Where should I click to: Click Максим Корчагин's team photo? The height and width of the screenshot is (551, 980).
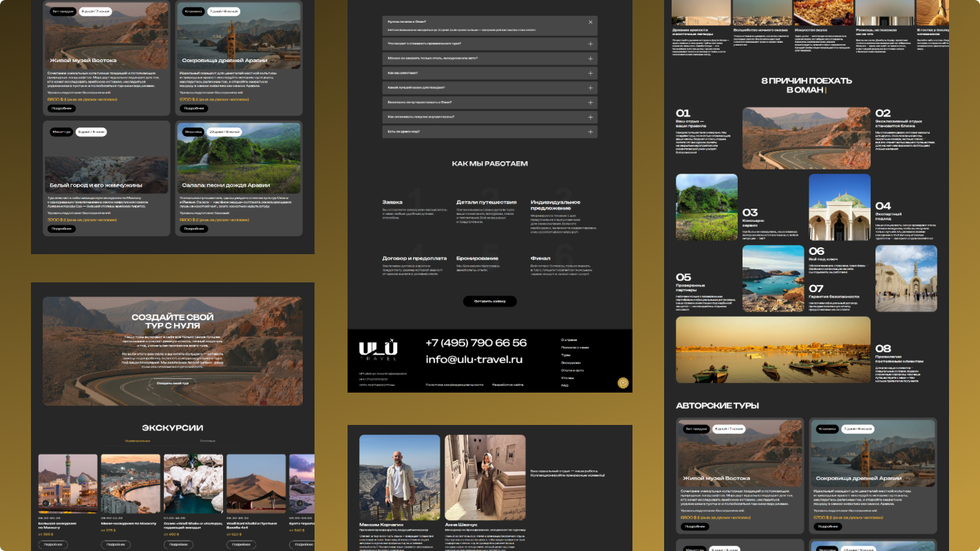[x=400, y=477]
